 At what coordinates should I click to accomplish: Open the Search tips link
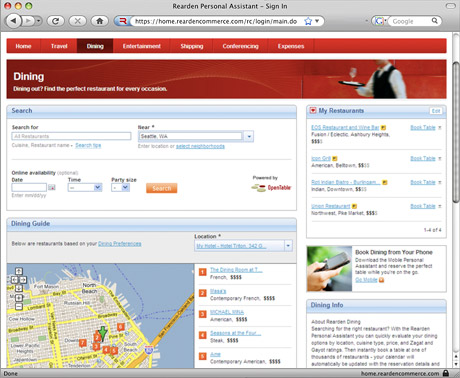tap(88, 145)
